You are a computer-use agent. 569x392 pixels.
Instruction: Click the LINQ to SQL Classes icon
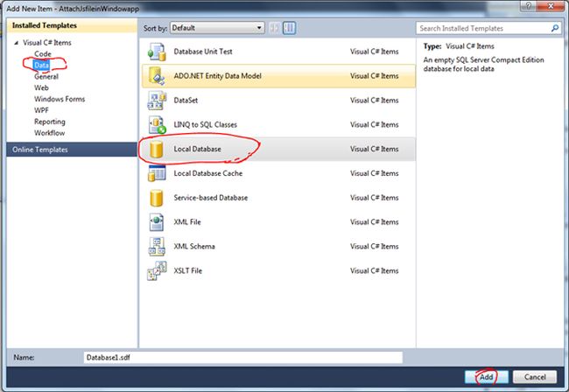(x=157, y=124)
